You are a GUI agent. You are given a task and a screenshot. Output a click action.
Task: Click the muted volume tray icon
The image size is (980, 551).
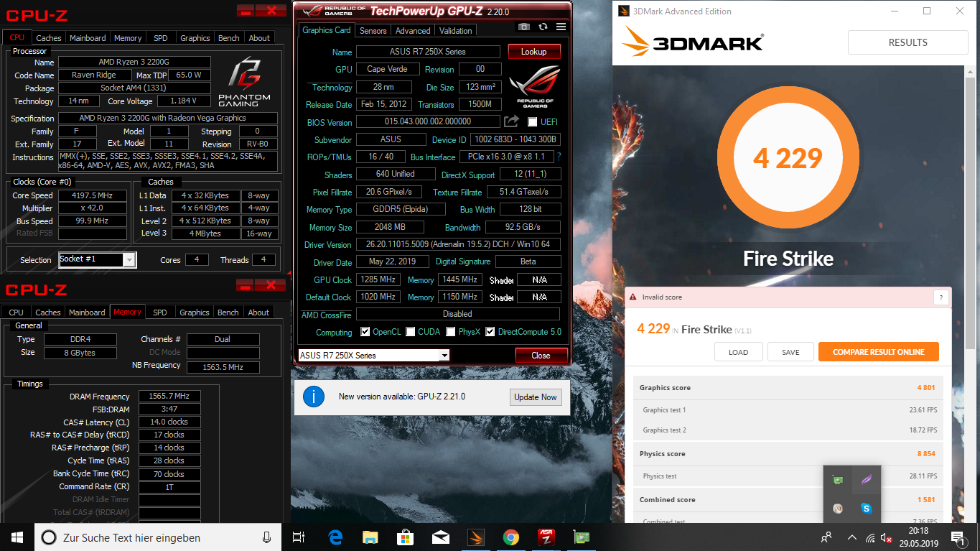[x=887, y=537]
